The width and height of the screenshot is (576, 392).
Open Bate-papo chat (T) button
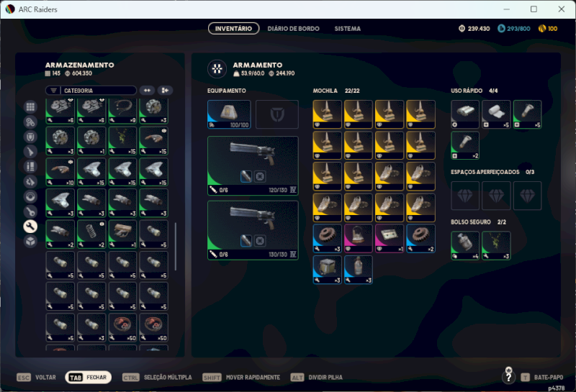click(x=542, y=378)
